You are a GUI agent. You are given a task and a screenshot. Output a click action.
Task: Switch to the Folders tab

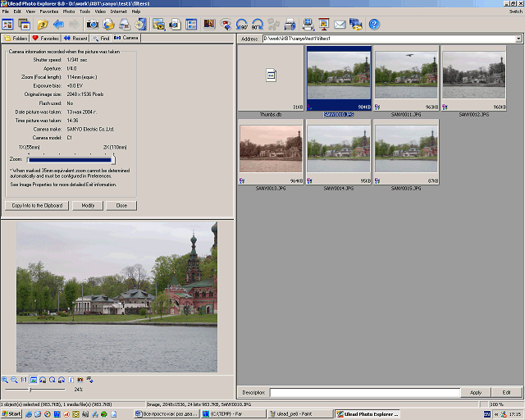pyautogui.click(x=16, y=39)
